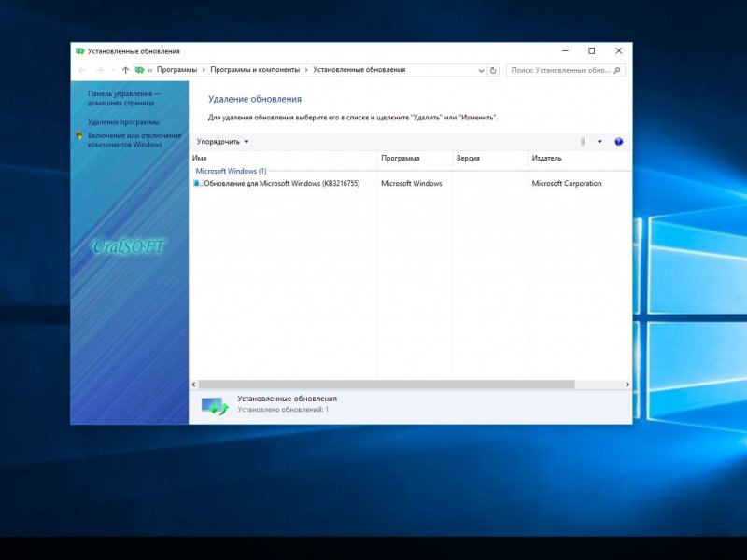Click the horizontal scrollbar thumb

pyautogui.click(x=387, y=385)
